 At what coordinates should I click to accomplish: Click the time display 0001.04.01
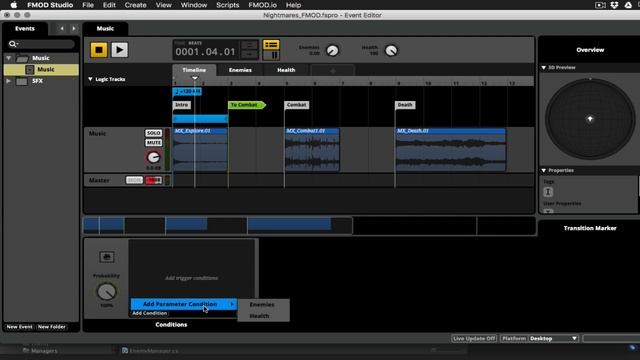206,52
